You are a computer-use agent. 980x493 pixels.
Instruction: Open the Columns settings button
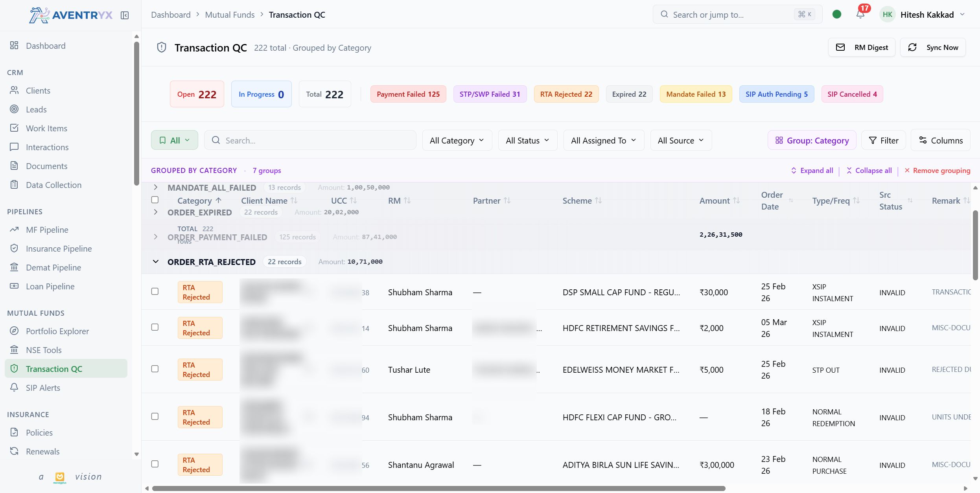940,140
